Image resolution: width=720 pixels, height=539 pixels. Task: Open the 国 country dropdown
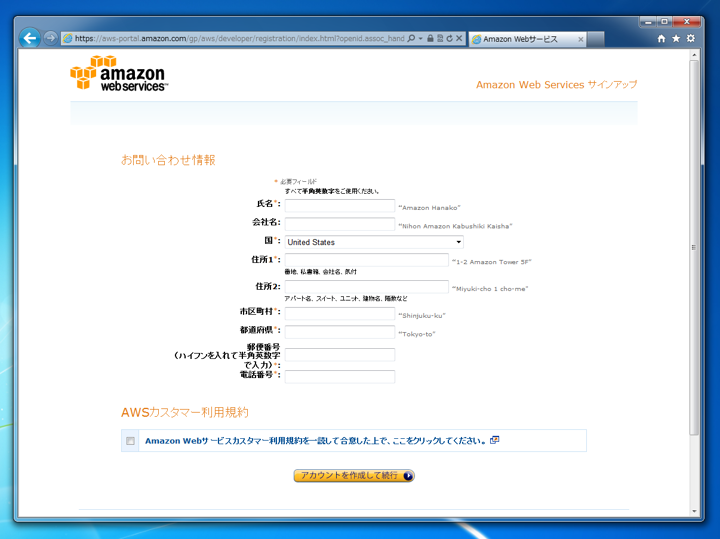pyautogui.click(x=374, y=242)
